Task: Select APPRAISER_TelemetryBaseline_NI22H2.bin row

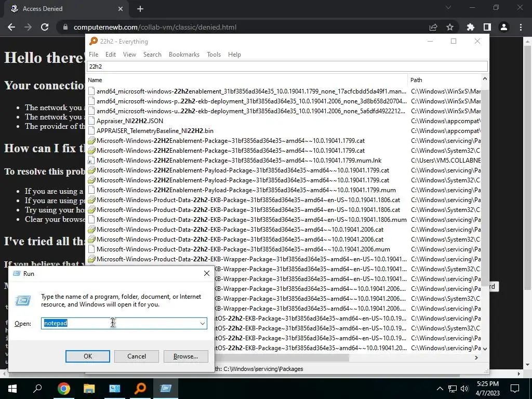Action: tap(284, 130)
